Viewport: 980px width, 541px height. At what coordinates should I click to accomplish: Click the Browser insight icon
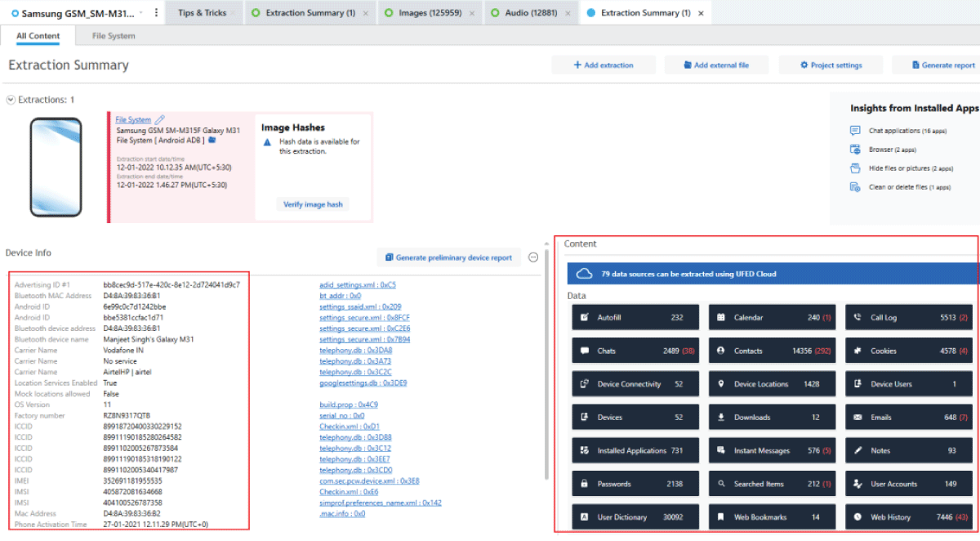click(x=855, y=150)
